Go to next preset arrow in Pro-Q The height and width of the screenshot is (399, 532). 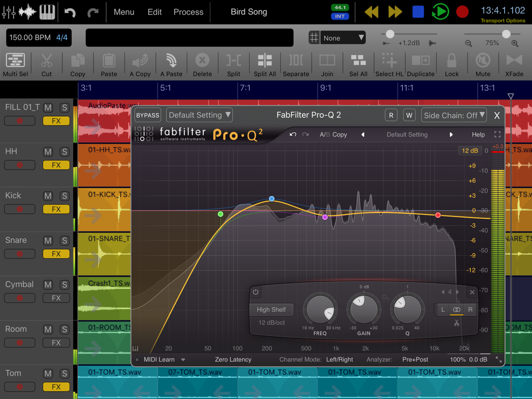coord(451,135)
